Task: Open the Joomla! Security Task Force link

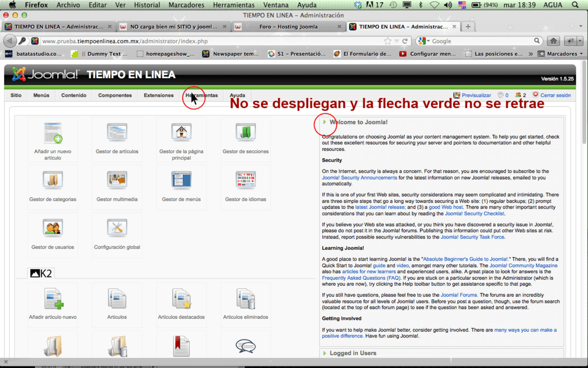Action: pyautogui.click(x=472, y=237)
